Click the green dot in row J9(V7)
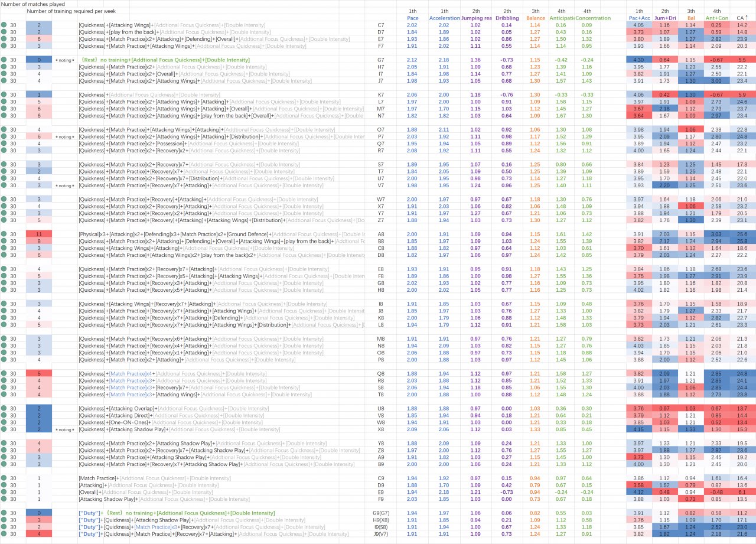This screenshot has height=544, width=756. click(x=4, y=534)
